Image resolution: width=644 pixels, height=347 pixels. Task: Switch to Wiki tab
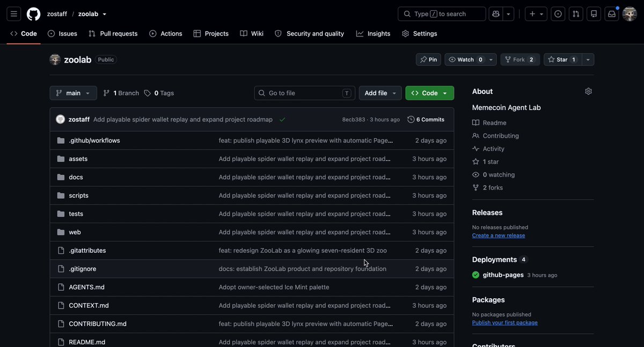(x=252, y=33)
